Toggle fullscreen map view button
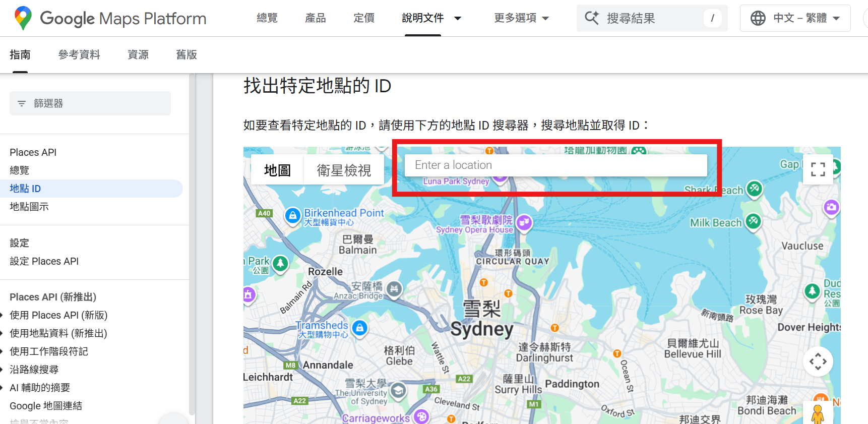The width and height of the screenshot is (868, 424). [818, 169]
